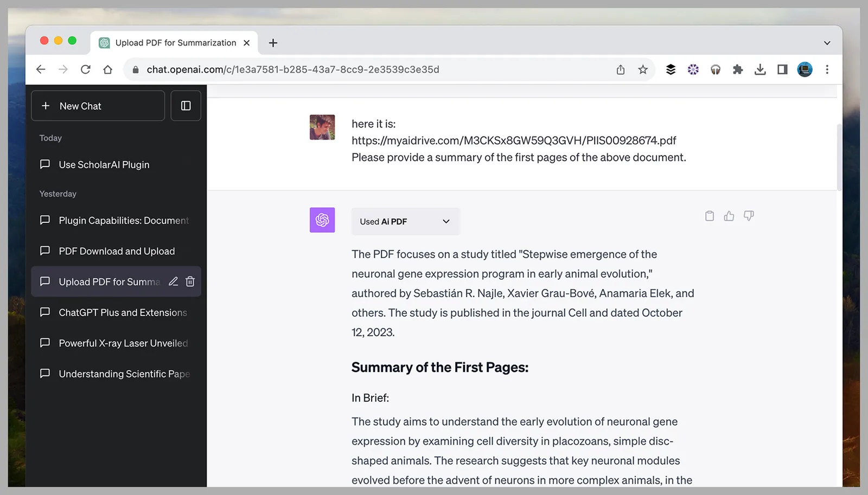This screenshot has height=495, width=868.
Task: Give thumbs down to the AI response
Action: pos(748,216)
